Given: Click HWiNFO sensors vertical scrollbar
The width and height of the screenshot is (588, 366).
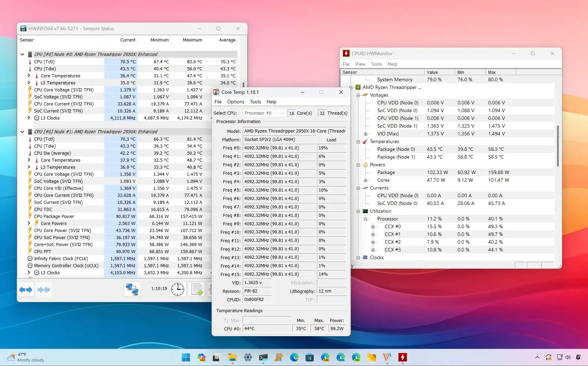Looking at the screenshot, I should click(x=243, y=85).
